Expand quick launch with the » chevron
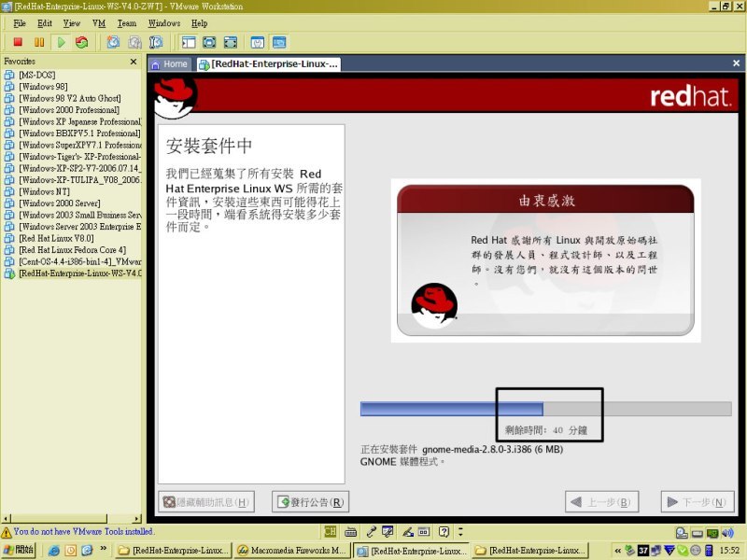 pyautogui.click(x=103, y=549)
